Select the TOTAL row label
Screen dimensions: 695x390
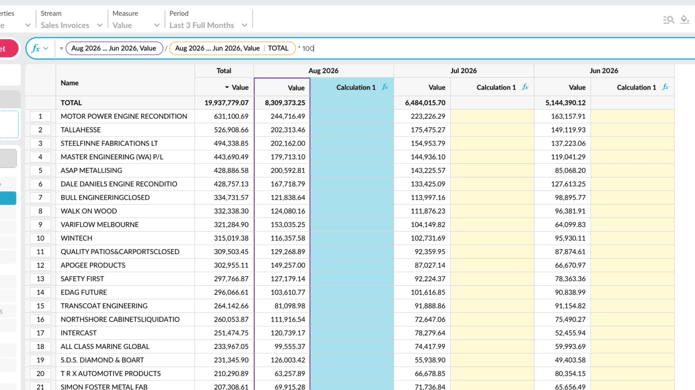(71, 102)
